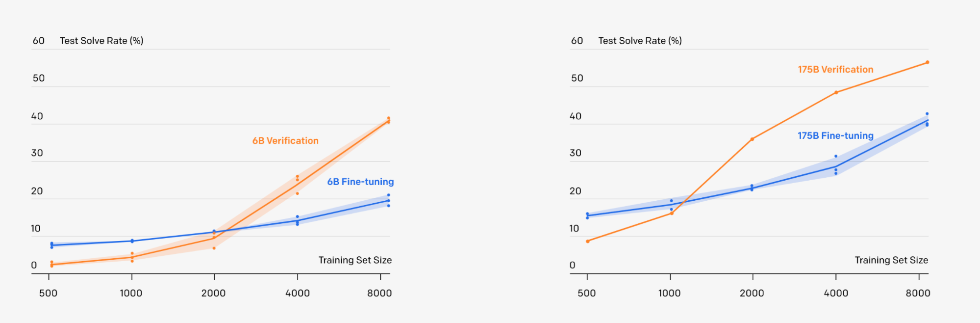Click "Training Set Size" label in 6B chart

(355, 260)
